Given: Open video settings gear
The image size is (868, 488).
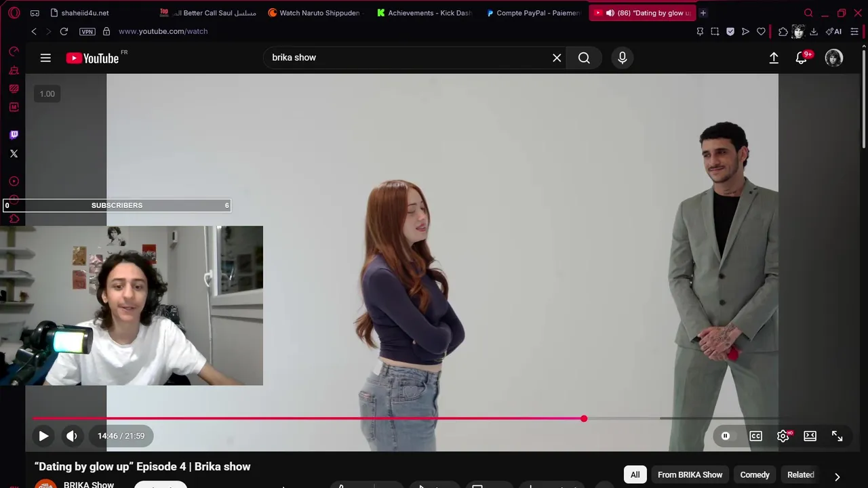Looking at the screenshot, I should coord(783,436).
